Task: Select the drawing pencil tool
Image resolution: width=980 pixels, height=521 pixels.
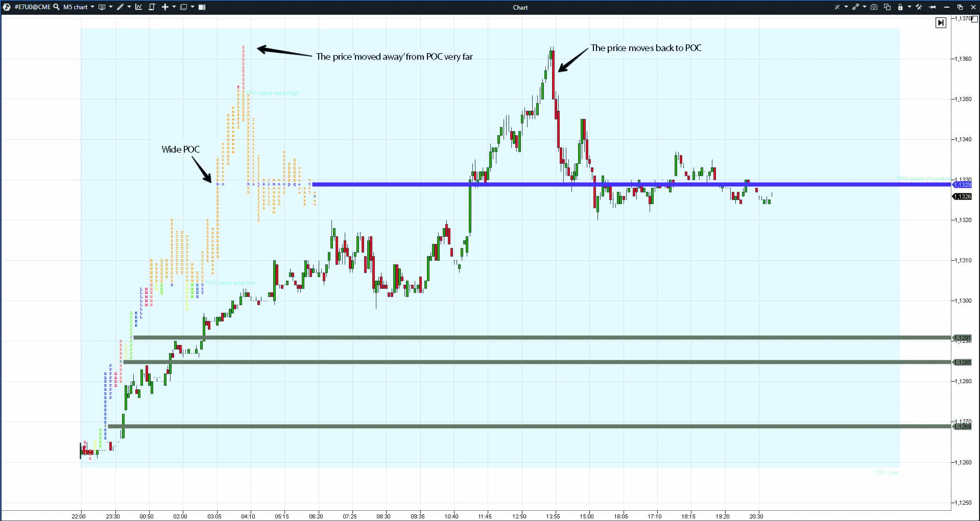Action: (x=121, y=7)
